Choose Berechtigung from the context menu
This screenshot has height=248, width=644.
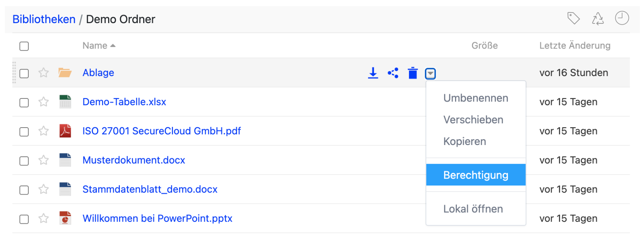tap(476, 175)
